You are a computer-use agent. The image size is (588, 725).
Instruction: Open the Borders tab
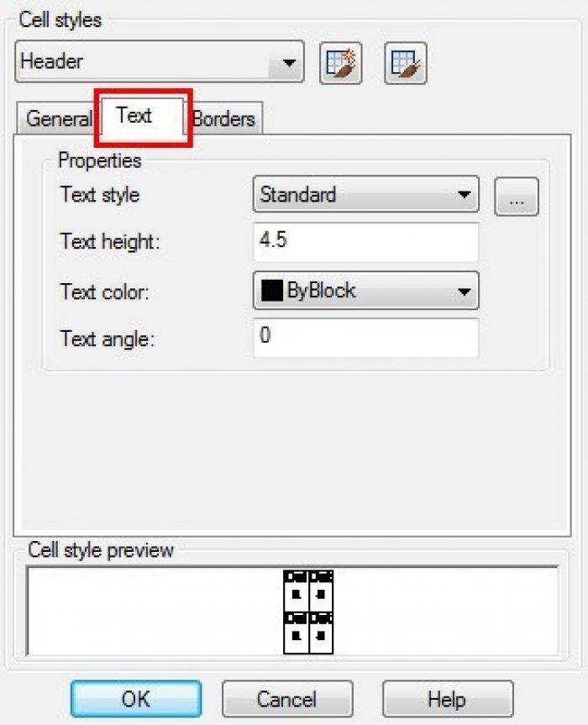click(x=224, y=118)
